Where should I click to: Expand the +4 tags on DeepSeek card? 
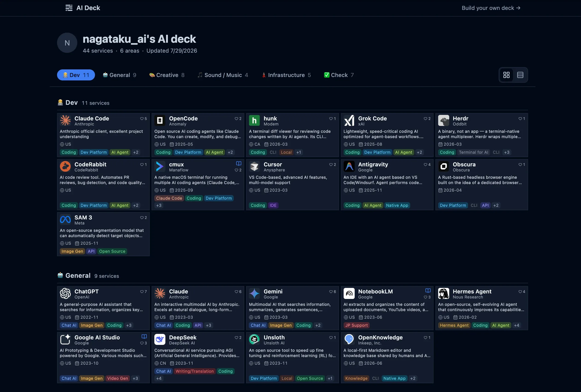[159, 378]
